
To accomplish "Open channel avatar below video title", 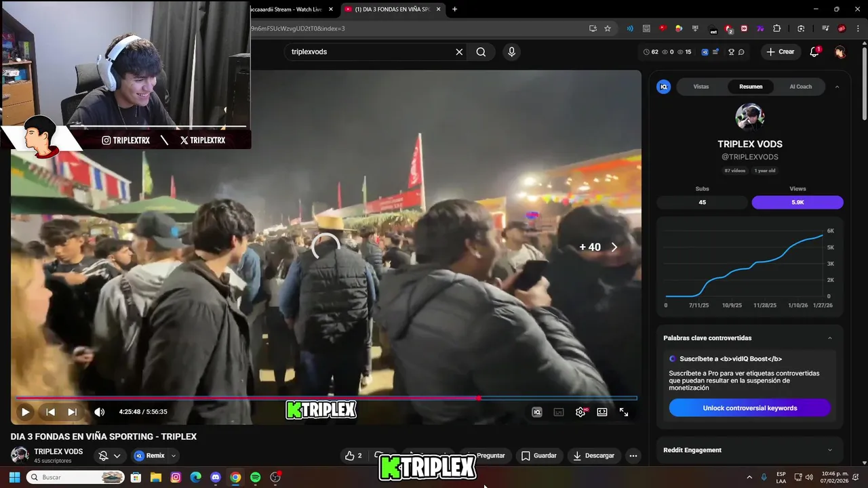I will pos(20,455).
